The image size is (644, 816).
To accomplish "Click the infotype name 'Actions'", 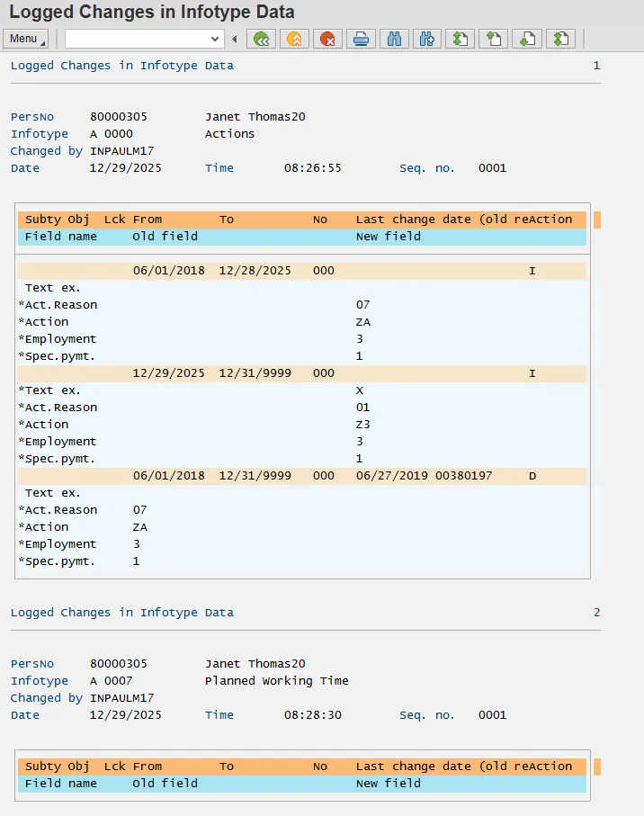I will point(229,134).
